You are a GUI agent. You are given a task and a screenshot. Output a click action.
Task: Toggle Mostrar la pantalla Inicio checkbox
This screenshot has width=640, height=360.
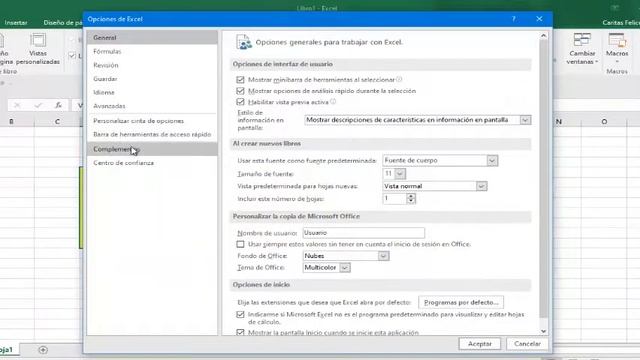[x=240, y=332]
